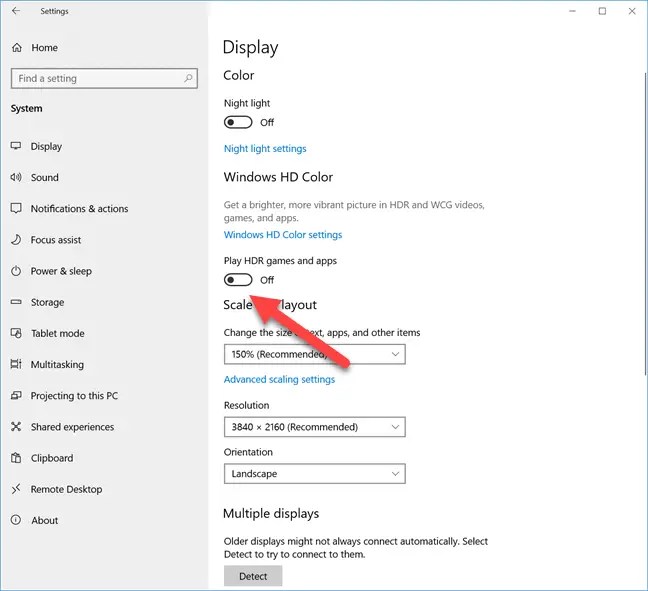648x591 pixels.
Task: Click the search magnifier in Find a setting
Action: 188,78
